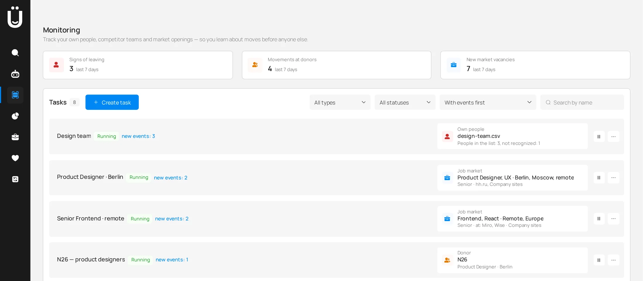Open the briefcase vacancies sidebar icon
Image resolution: width=644 pixels, height=281 pixels.
[15, 137]
